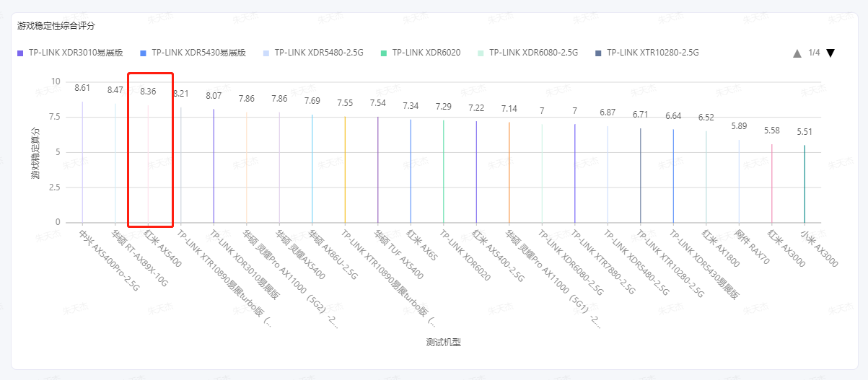Screen dimensions: 868x380
Task: Click the 7.29 bar value label
Action: [444, 107]
